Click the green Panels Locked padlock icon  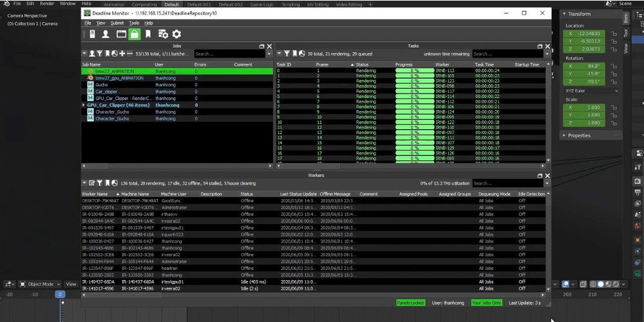coord(134,34)
